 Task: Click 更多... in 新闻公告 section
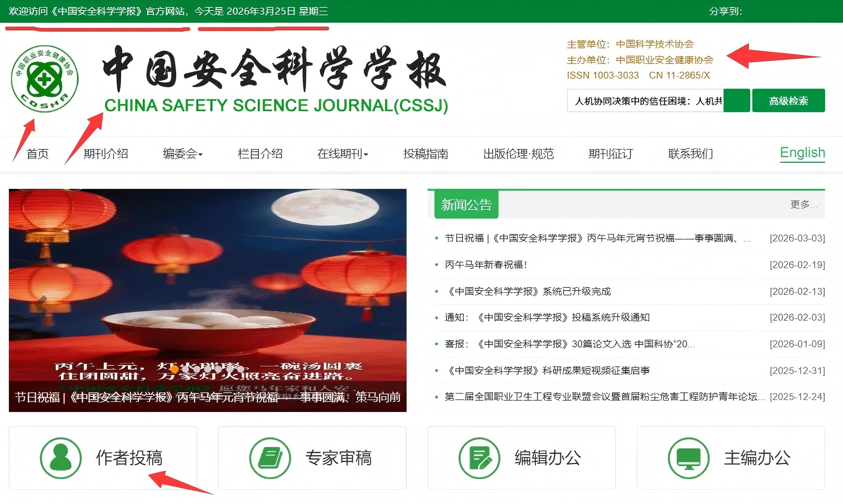[x=804, y=204]
